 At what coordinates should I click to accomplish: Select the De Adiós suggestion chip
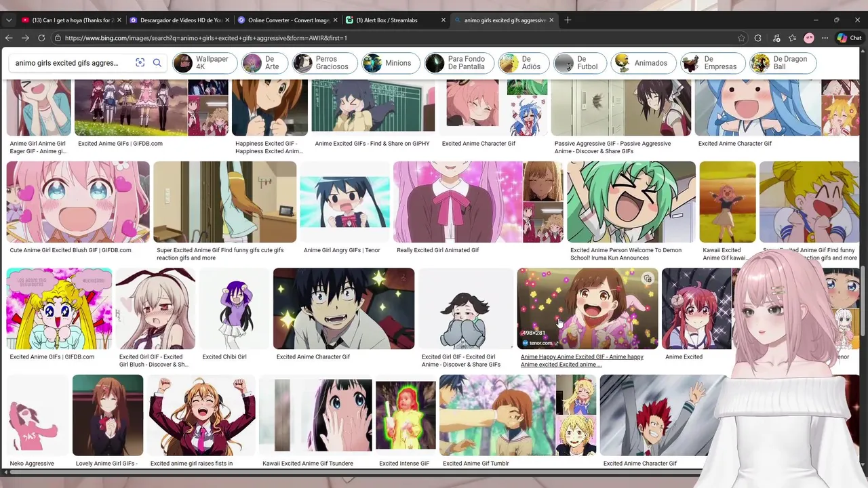coord(523,63)
